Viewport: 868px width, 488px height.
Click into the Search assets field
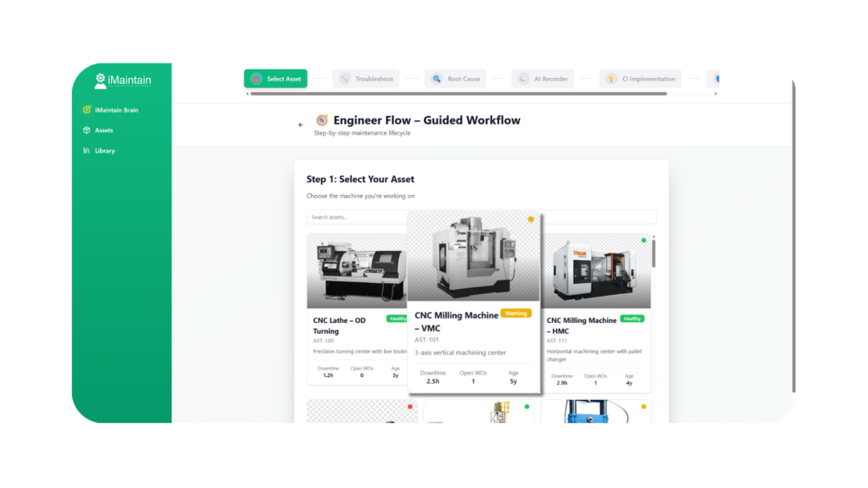coord(356,217)
